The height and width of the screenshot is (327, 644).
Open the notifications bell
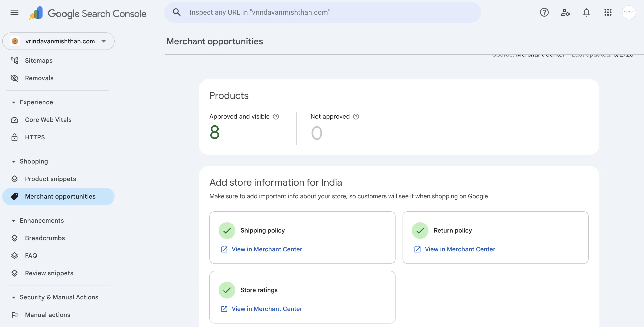(x=586, y=12)
